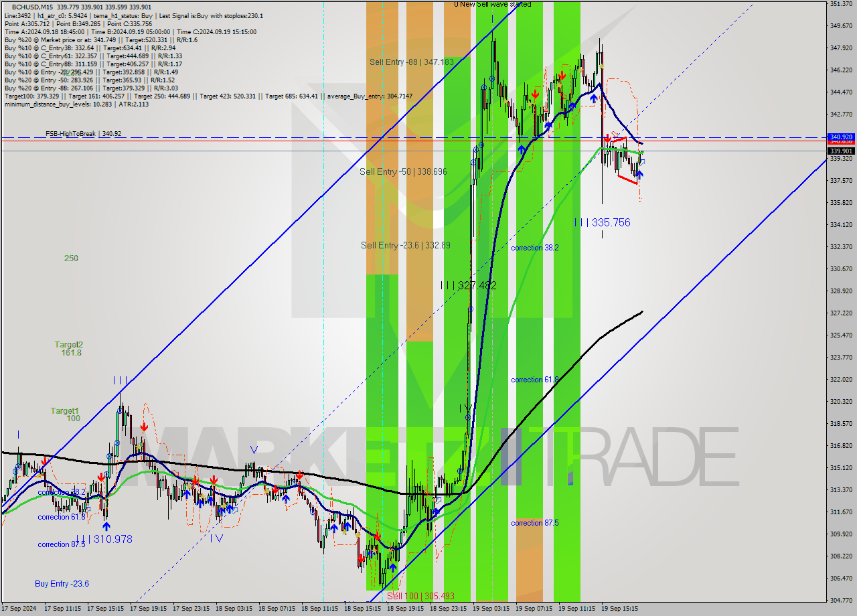Viewport: 857px width, 616px height.
Task: Click the 344.470 price axis label
Action: pos(842,92)
